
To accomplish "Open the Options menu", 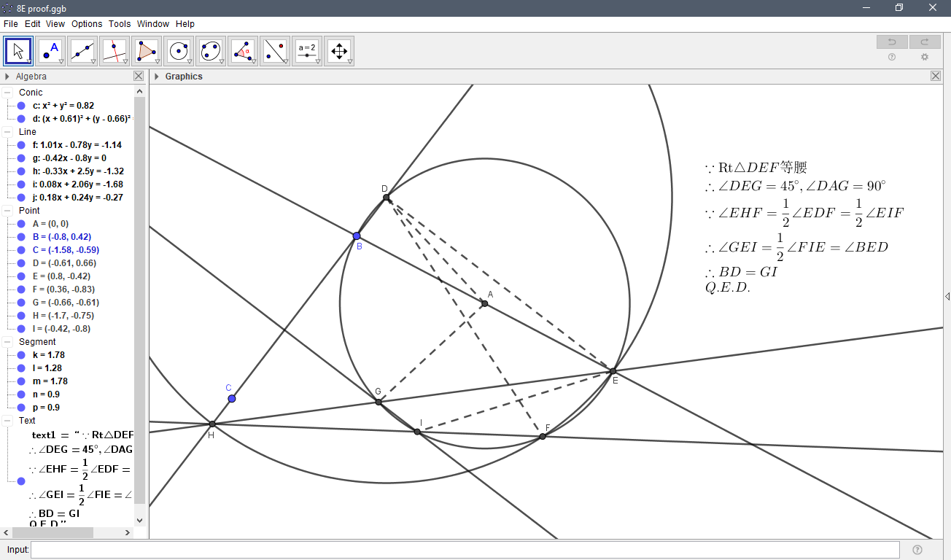I will click(87, 23).
